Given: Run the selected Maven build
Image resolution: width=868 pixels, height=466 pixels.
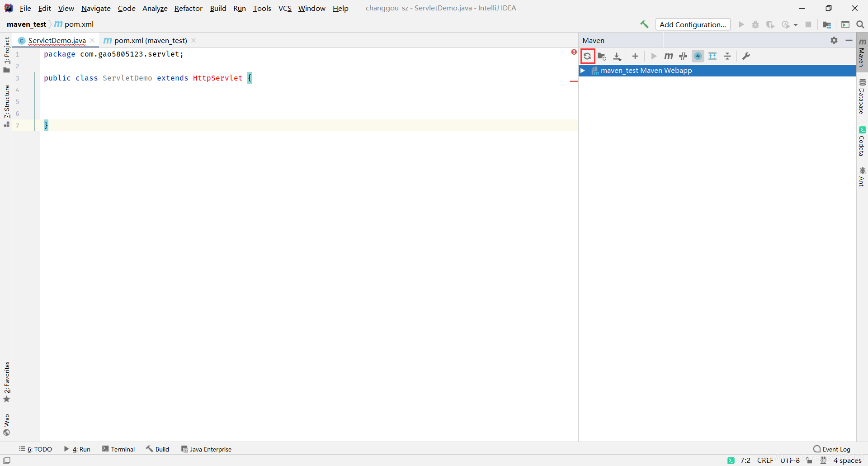Looking at the screenshot, I should (654, 56).
